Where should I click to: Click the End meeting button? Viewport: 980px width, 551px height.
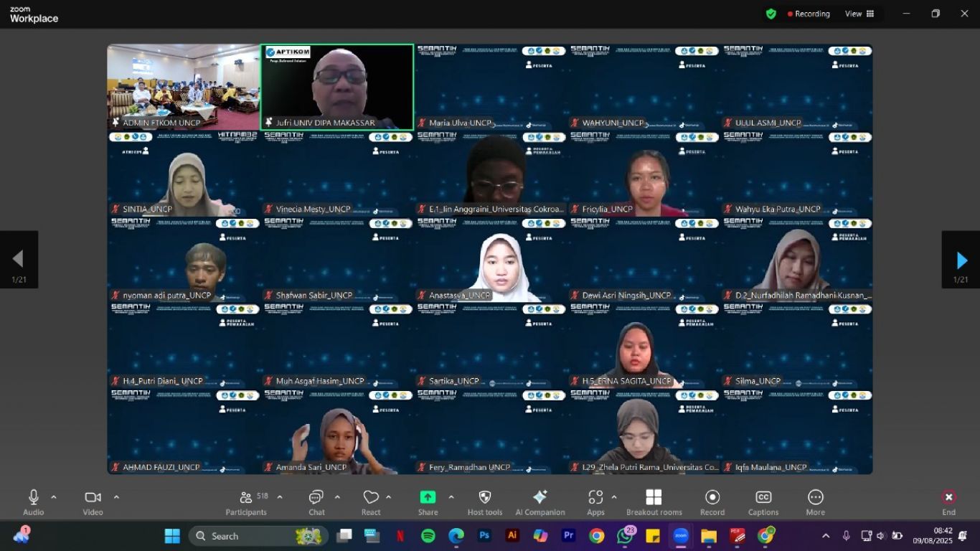pyautogui.click(x=948, y=498)
